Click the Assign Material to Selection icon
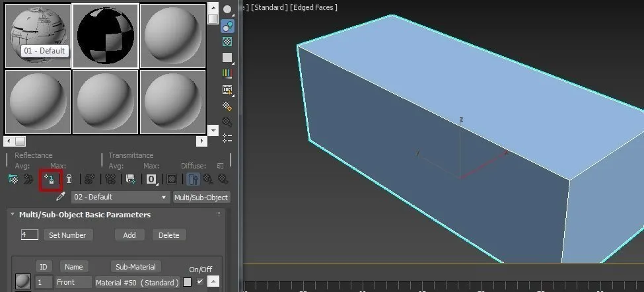This screenshot has width=644, height=292. [x=50, y=179]
